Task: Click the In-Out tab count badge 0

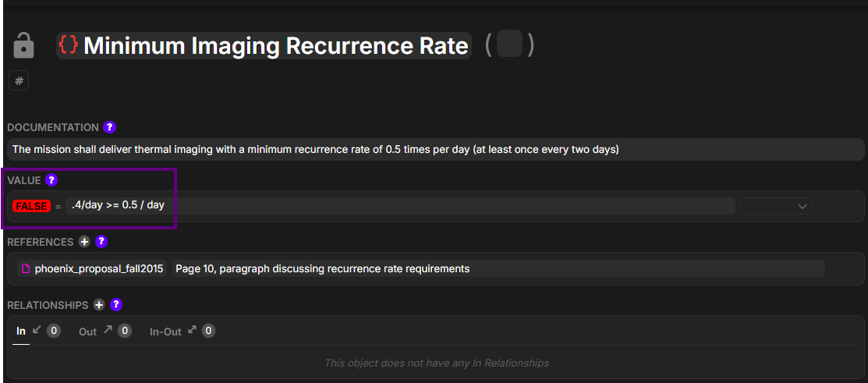Action: click(x=208, y=331)
